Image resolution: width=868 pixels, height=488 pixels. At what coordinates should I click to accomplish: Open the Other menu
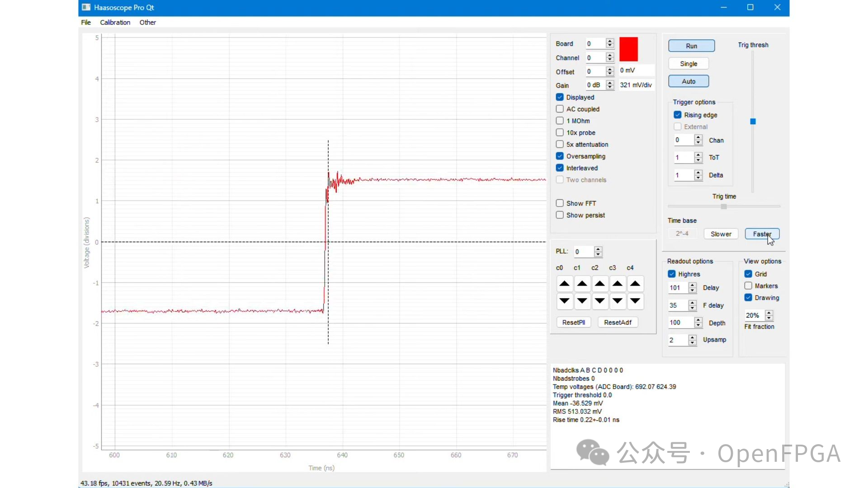[x=147, y=22]
